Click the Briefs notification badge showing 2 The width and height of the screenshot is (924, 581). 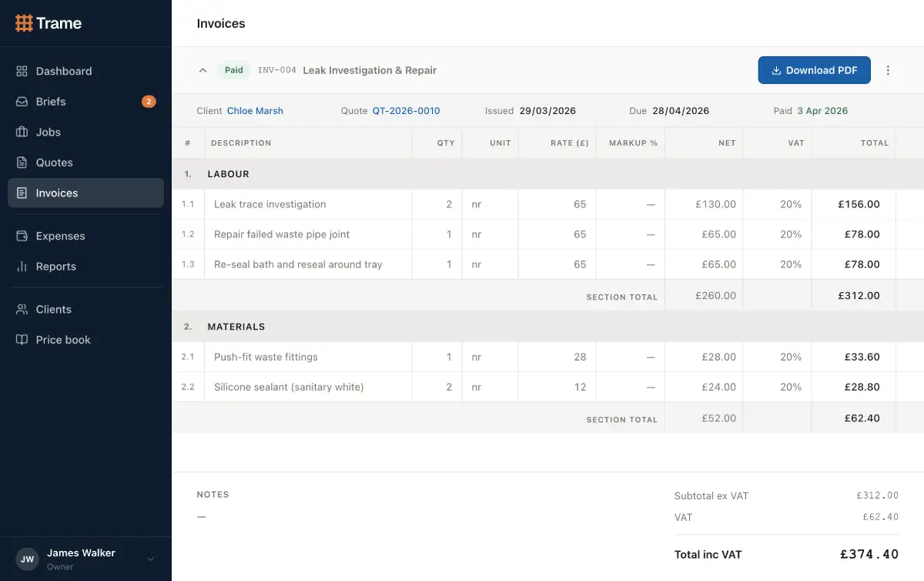click(149, 102)
